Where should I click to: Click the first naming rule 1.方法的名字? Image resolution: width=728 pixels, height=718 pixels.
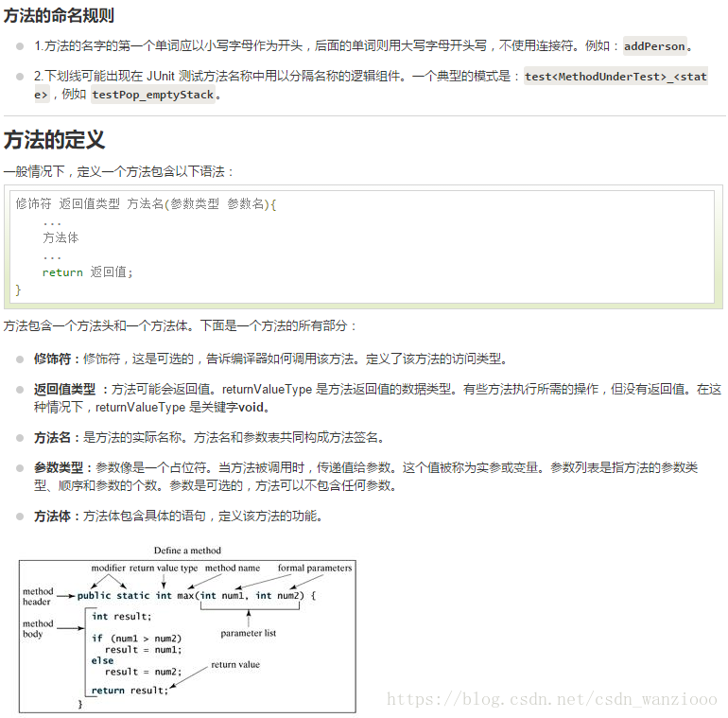coord(362,46)
